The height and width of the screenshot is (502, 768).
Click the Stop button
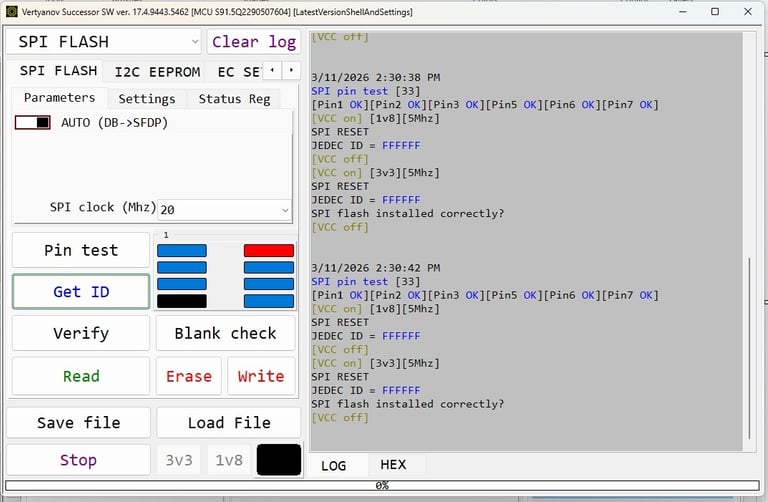point(78,460)
